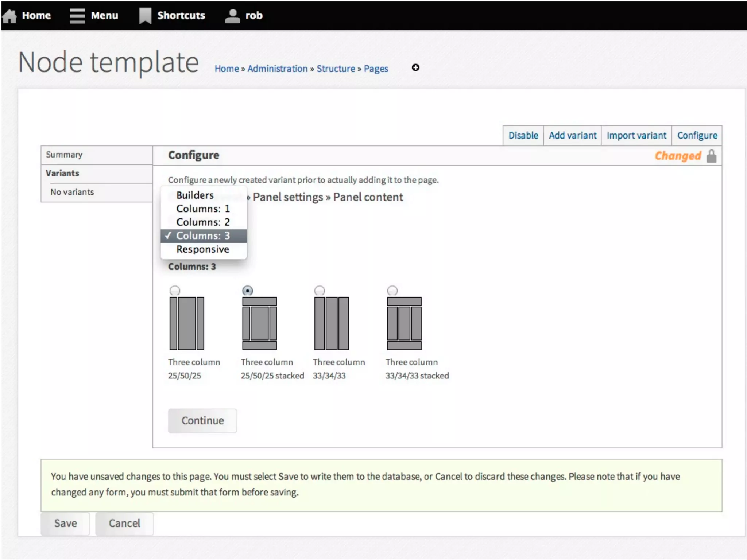Image resolution: width=747 pixels, height=560 pixels.
Task: Click the plus icon beside breadcrumb
Action: click(415, 67)
